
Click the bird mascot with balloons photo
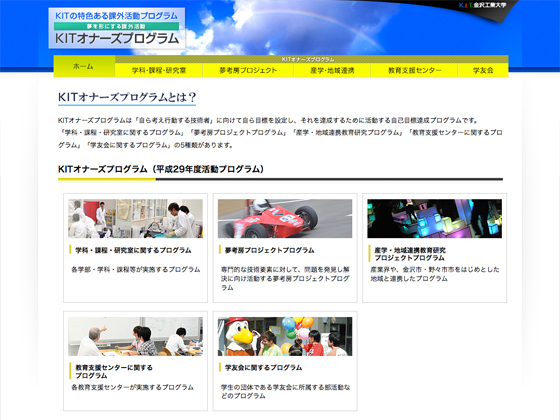click(285, 336)
